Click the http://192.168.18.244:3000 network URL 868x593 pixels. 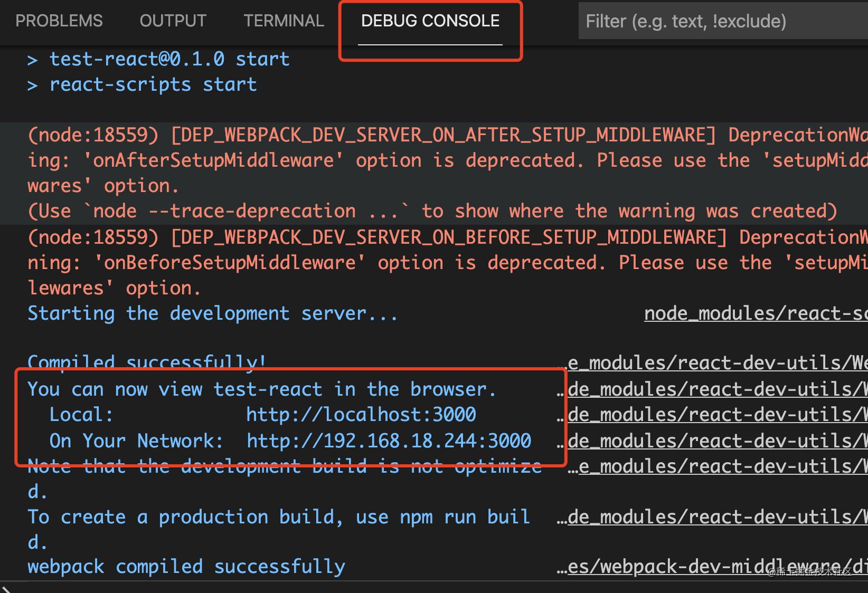click(389, 441)
